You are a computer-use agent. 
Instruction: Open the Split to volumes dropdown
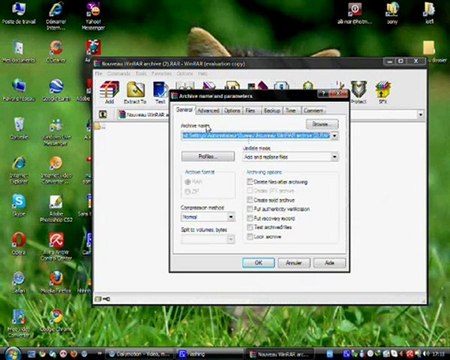point(231,239)
